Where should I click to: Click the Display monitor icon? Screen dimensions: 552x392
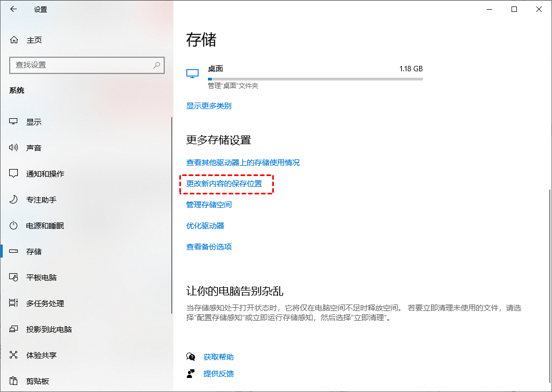point(14,122)
